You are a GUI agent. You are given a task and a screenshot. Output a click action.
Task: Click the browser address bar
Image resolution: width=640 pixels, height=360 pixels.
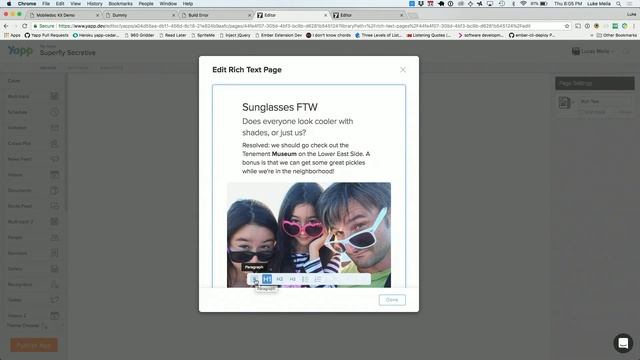point(302,26)
